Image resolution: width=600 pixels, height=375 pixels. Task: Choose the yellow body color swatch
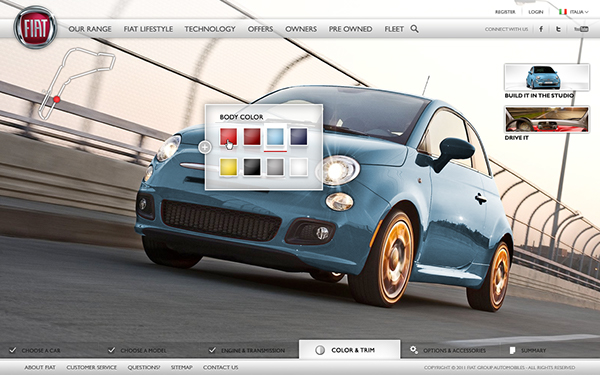[228, 167]
